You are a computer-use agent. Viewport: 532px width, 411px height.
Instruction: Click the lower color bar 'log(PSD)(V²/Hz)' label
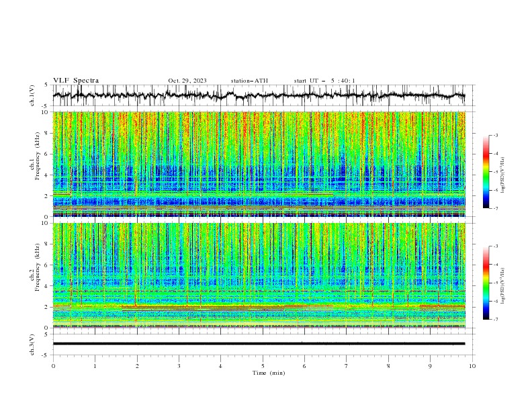point(502,286)
